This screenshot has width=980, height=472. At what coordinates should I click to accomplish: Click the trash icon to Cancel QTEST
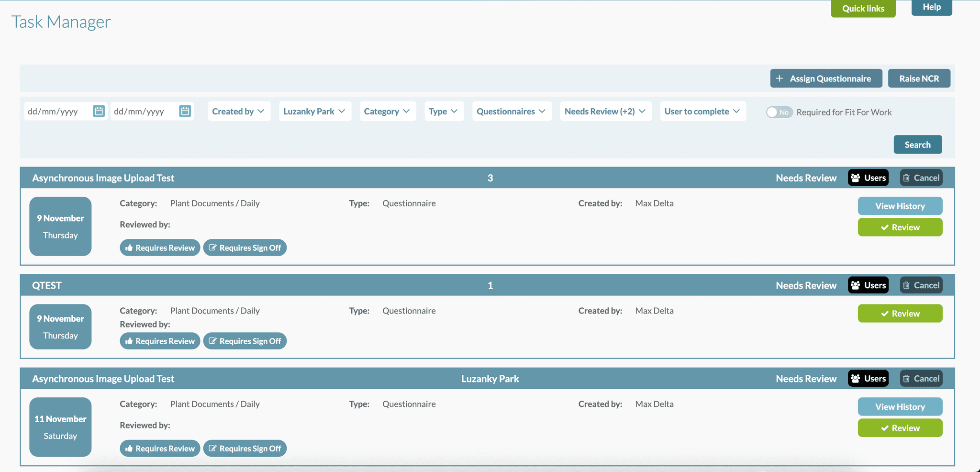pos(907,285)
